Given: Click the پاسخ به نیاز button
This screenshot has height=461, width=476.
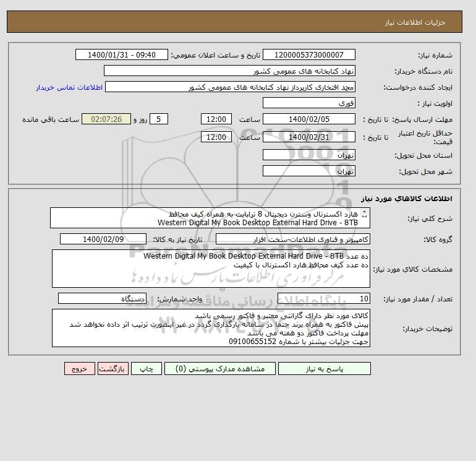Looking at the screenshot, I should [x=324, y=369].
